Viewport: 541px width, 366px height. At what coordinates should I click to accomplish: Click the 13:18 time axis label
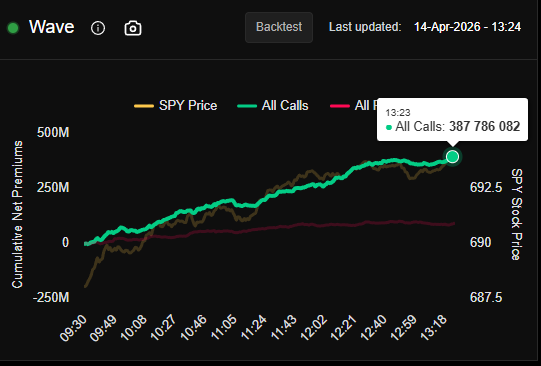click(x=433, y=328)
